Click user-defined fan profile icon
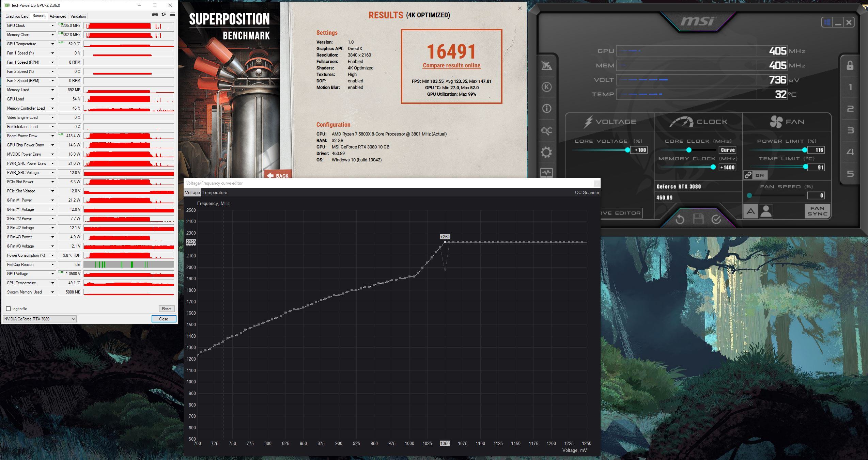868x460 pixels. pos(766,211)
